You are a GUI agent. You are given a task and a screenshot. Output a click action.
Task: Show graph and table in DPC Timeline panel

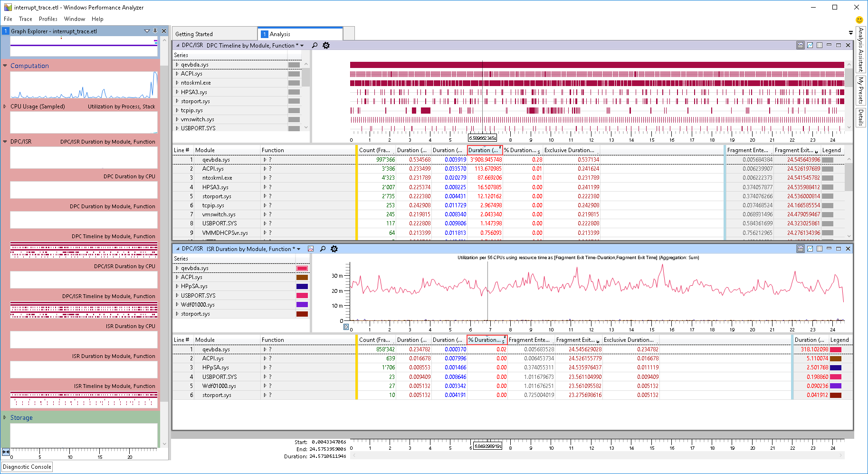801,45
